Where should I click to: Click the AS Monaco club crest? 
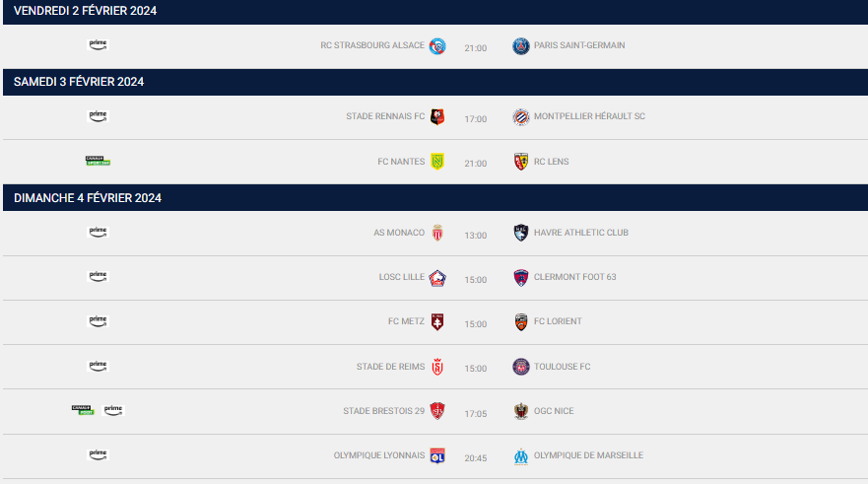coord(437,233)
